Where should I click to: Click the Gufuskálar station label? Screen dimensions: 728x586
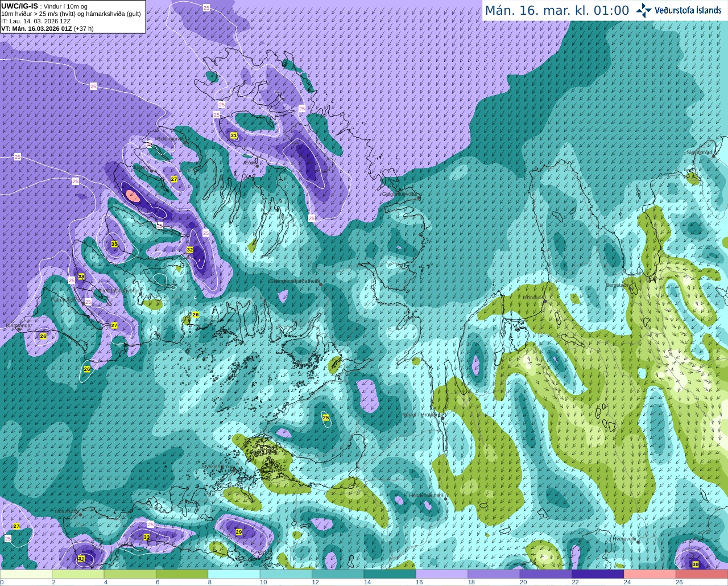coord(67,511)
